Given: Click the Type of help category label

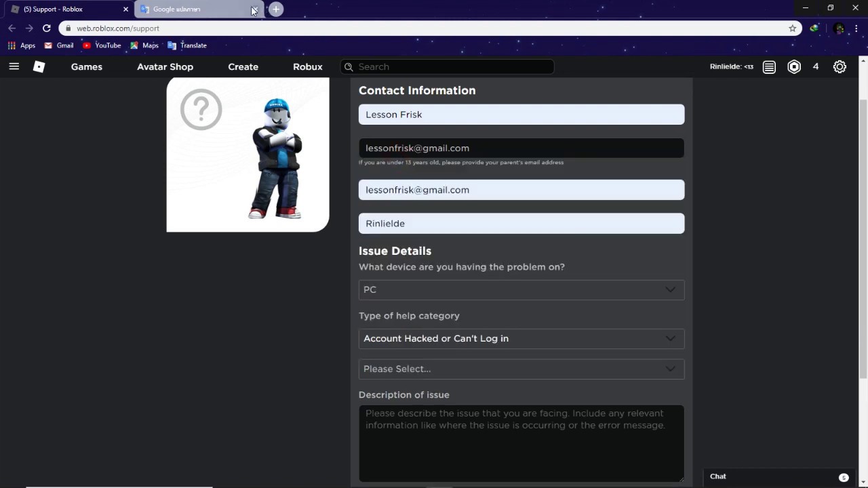Looking at the screenshot, I should 409,316.
